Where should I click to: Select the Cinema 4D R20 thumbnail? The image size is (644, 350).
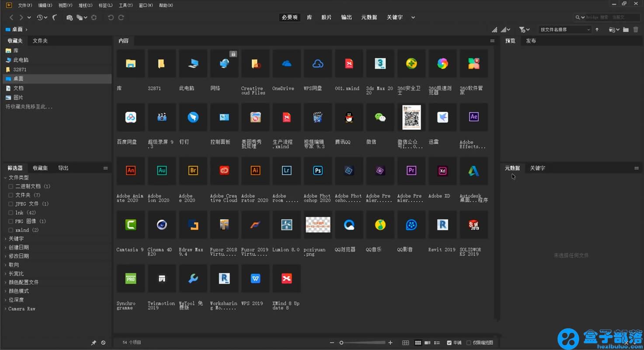[162, 225]
